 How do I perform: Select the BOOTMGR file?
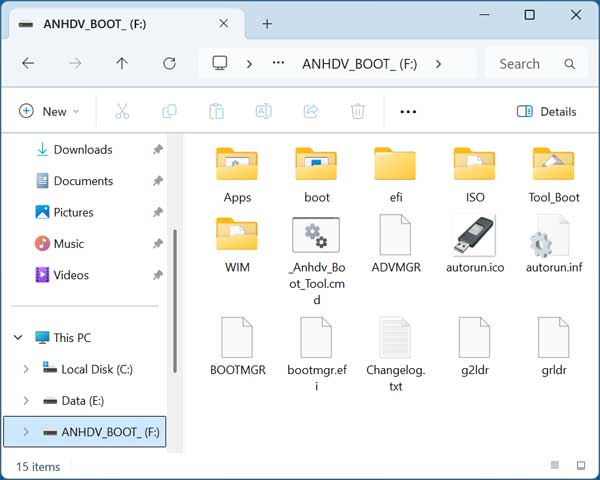coord(237,347)
